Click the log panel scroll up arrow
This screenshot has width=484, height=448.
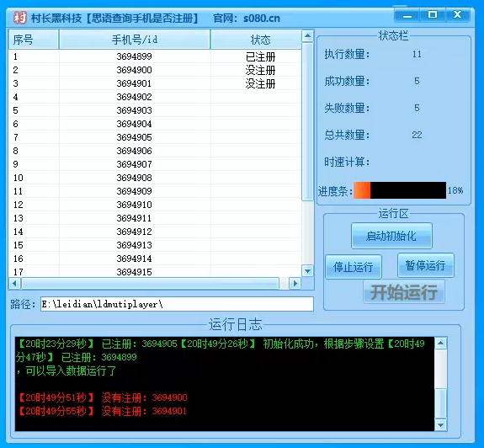click(x=440, y=343)
